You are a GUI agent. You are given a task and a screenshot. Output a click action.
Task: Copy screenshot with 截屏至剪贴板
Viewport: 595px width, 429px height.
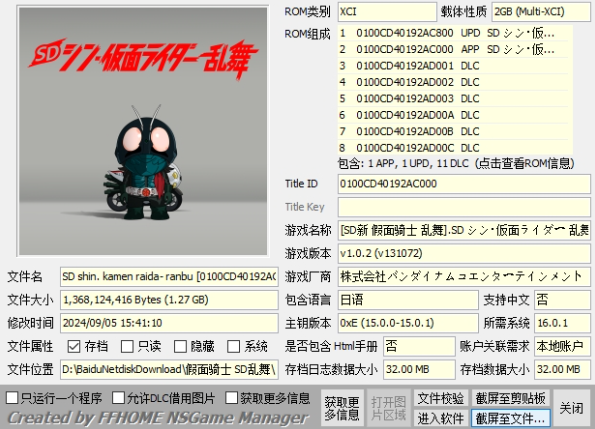point(511,398)
